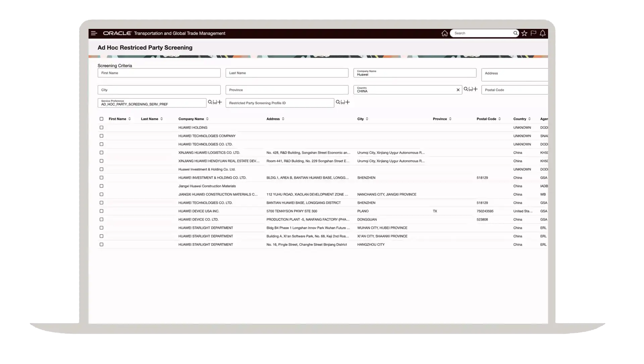Click the HUAWEI STARLIGHT DEPARTMENT Wuhan row
The width and height of the screenshot is (644, 364).
coord(206,228)
